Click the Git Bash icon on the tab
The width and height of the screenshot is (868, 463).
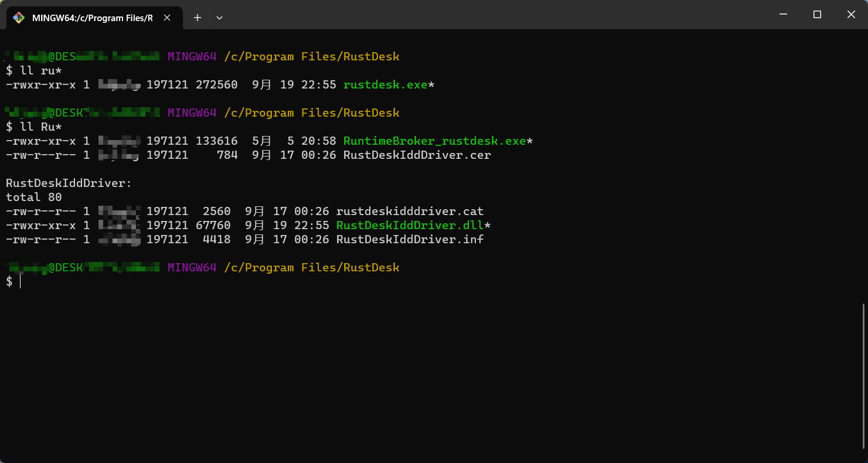click(18, 18)
